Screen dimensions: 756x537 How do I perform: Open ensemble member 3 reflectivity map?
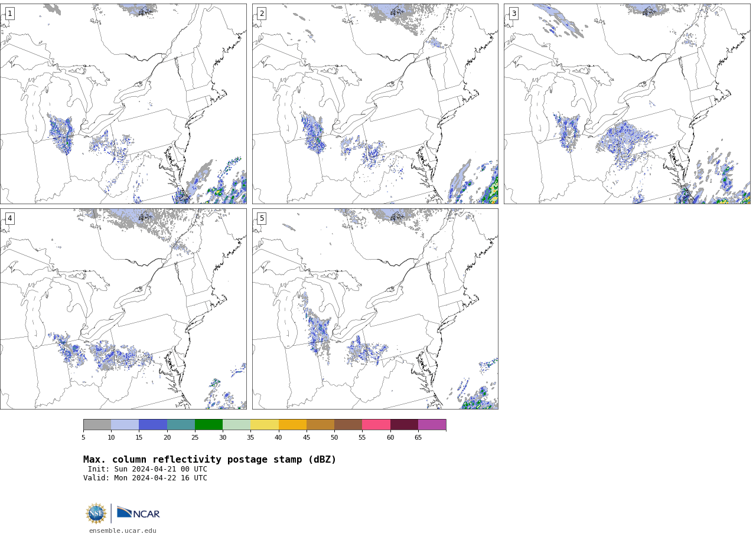coord(627,104)
